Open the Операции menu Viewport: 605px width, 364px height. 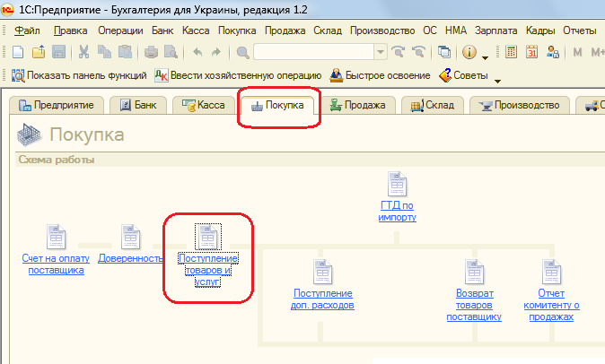[x=120, y=30]
